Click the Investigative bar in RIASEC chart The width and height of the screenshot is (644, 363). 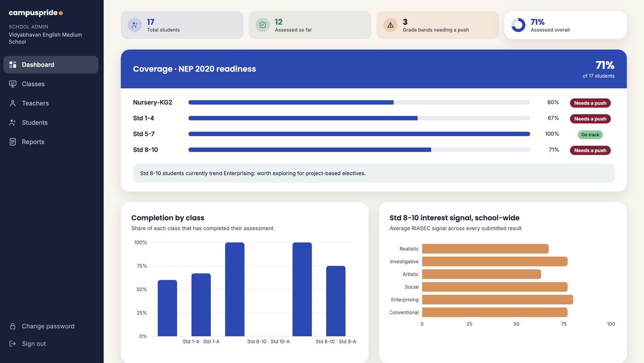click(495, 261)
